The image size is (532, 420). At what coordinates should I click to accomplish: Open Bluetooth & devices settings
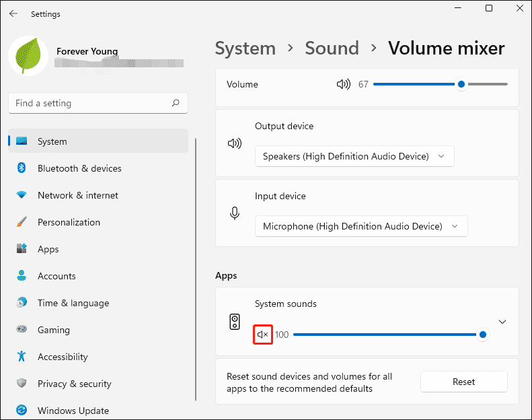(98, 168)
